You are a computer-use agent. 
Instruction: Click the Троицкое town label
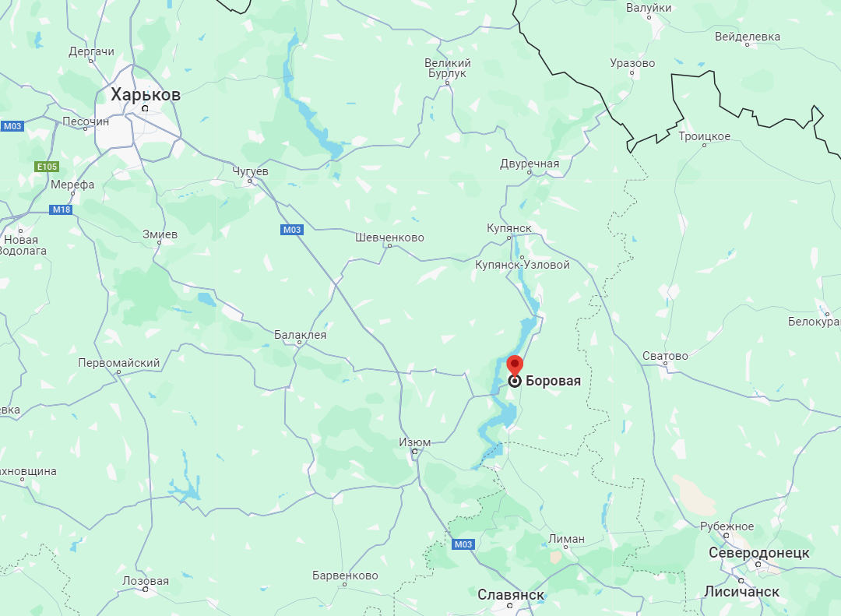(x=704, y=136)
